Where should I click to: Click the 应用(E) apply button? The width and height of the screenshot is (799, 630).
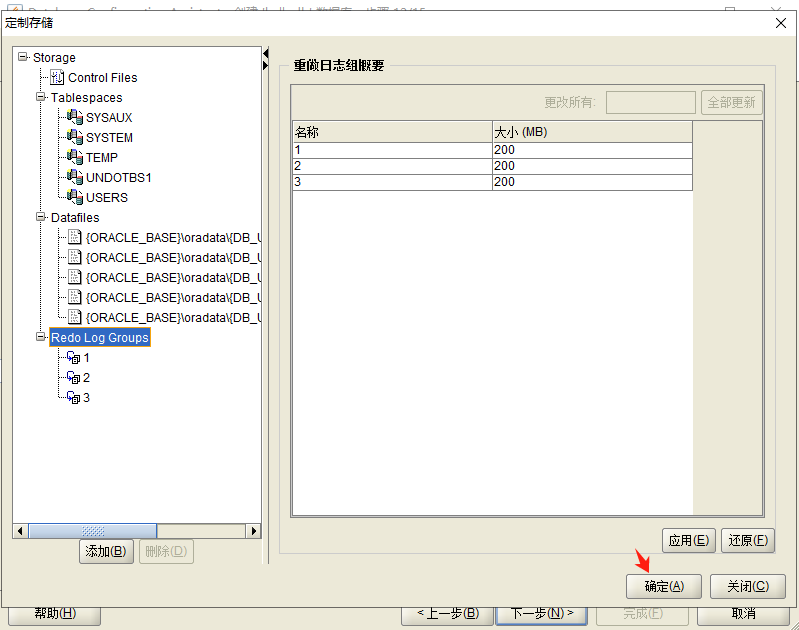pyautogui.click(x=689, y=540)
